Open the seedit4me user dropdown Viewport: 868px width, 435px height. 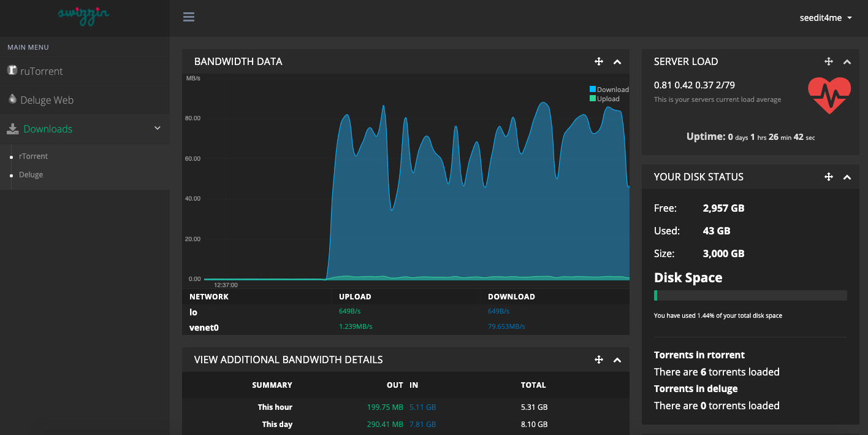coord(826,18)
